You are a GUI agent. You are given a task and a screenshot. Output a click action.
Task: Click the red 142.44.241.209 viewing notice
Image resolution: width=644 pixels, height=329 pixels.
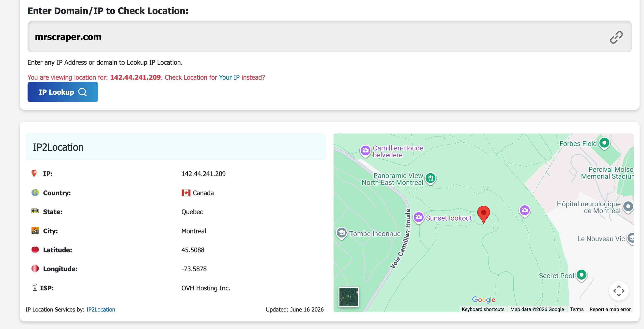coord(136,77)
